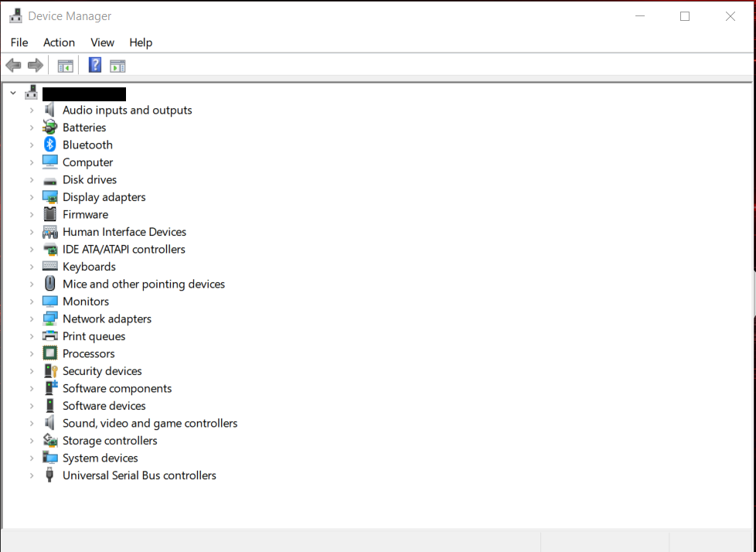Click the Sound, video and game controllers icon
756x552 pixels.
click(x=49, y=423)
